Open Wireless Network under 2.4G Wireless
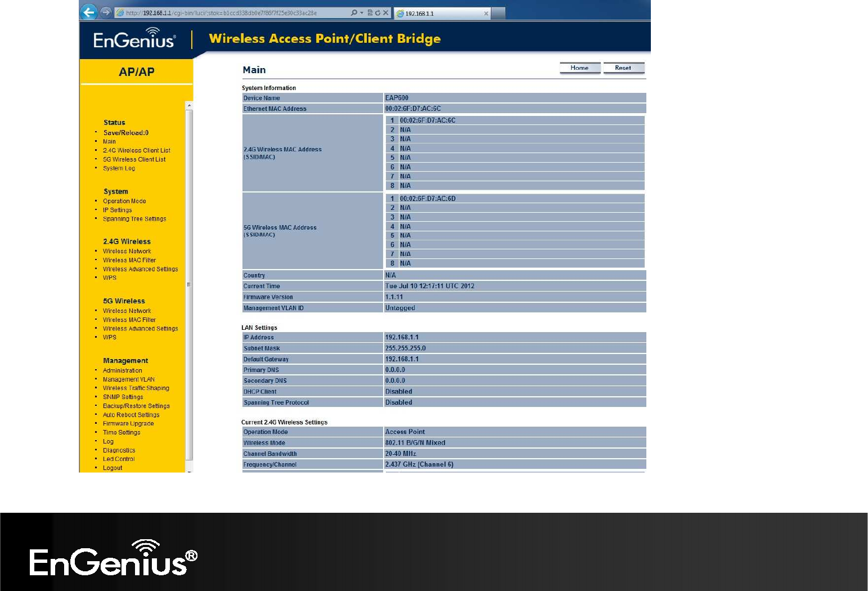This screenshot has width=868, height=591. 127,252
